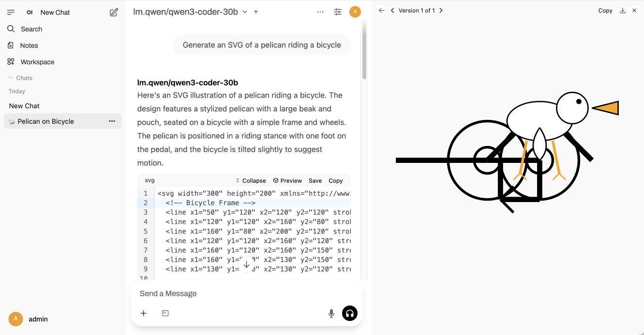Open the model selector dropdown
The width and height of the screenshot is (644, 335).
click(x=245, y=11)
